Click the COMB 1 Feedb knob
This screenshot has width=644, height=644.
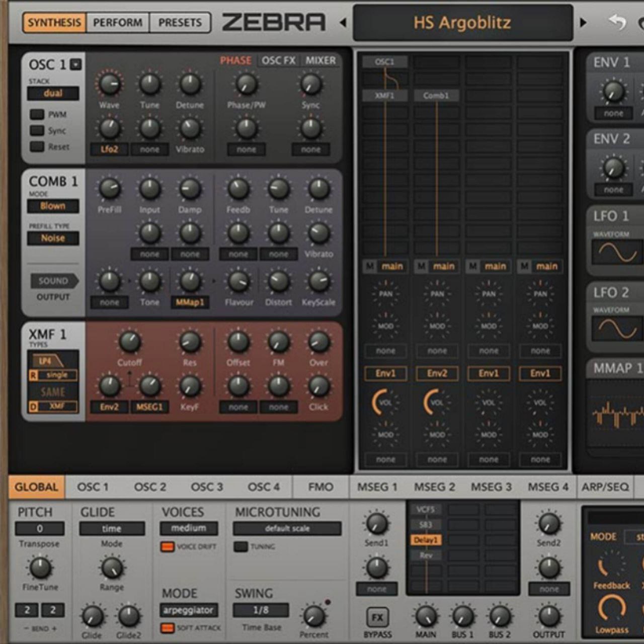pyautogui.click(x=238, y=189)
